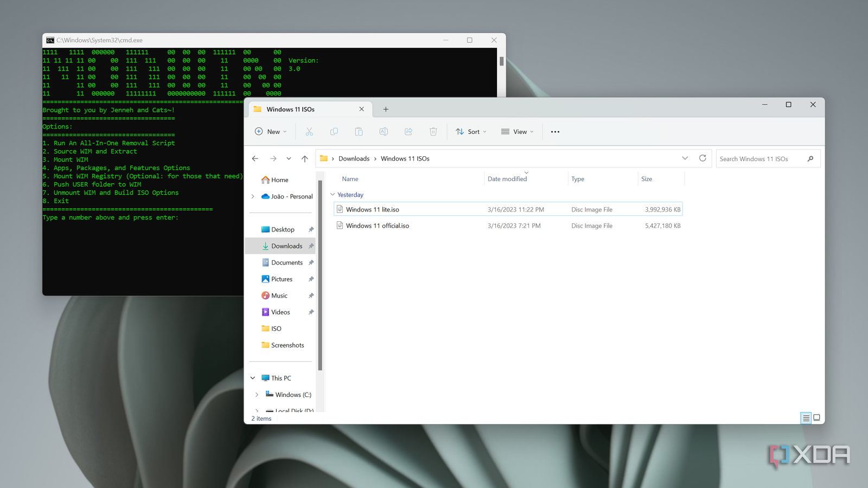
Task: Click the Copy icon in the toolbar
Action: 334,131
